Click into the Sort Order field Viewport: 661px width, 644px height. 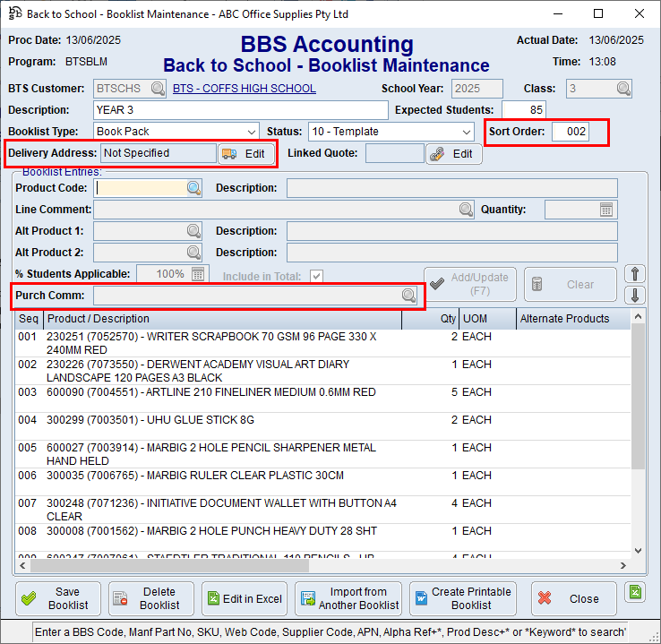tap(570, 132)
